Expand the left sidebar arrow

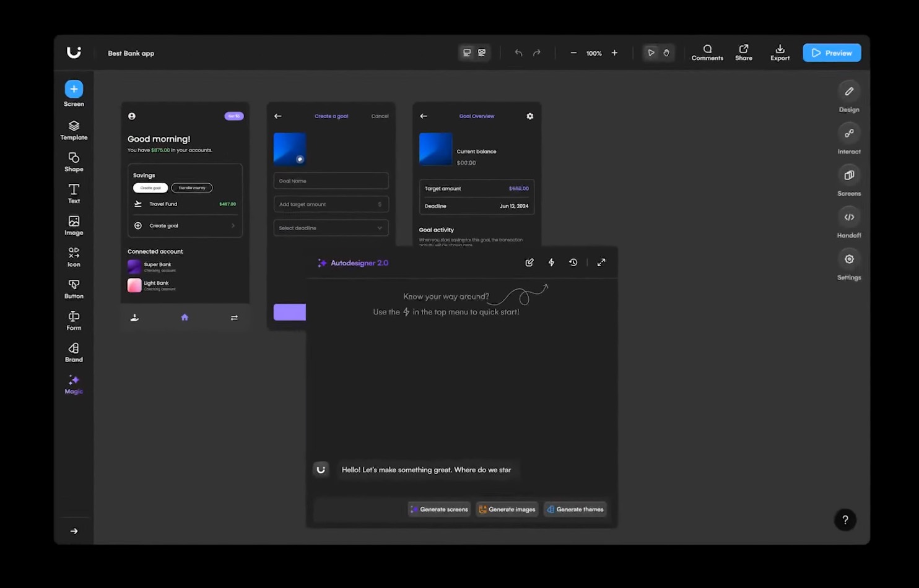click(74, 531)
